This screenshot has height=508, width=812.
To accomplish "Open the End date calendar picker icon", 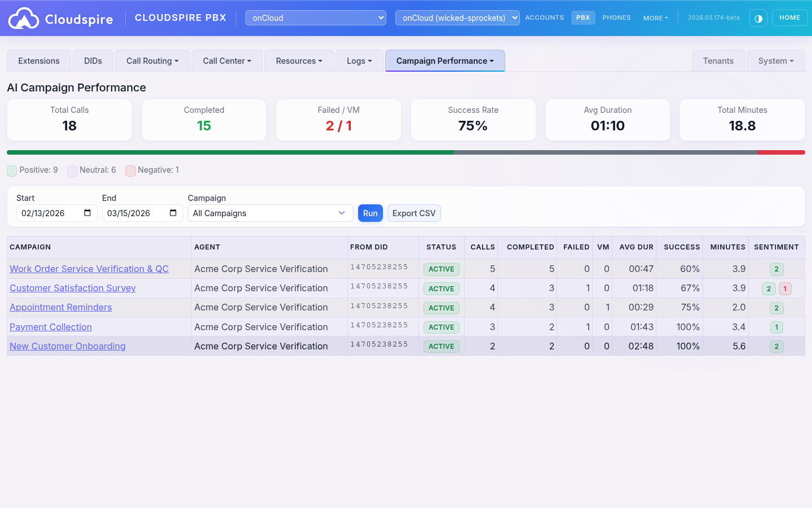I will (x=173, y=213).
